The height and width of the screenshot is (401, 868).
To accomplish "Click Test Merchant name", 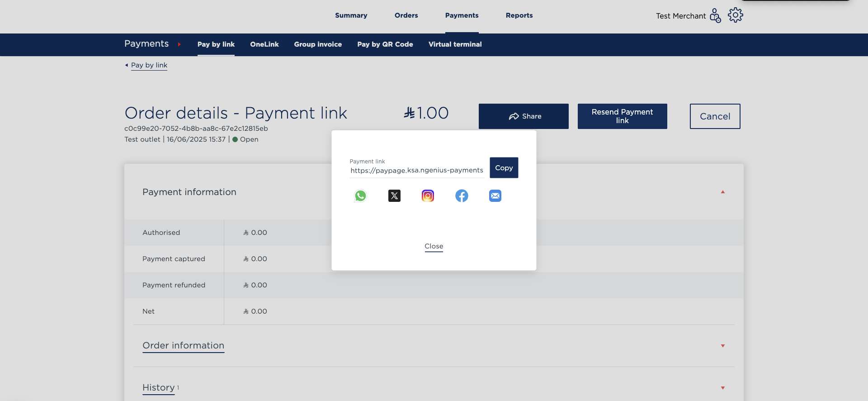I will point(681,16).
